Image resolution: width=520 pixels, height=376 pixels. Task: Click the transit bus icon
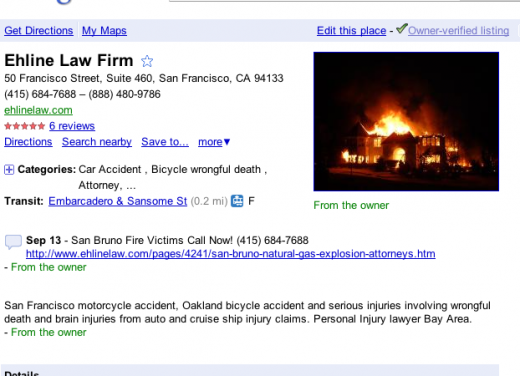coord(237,201)
